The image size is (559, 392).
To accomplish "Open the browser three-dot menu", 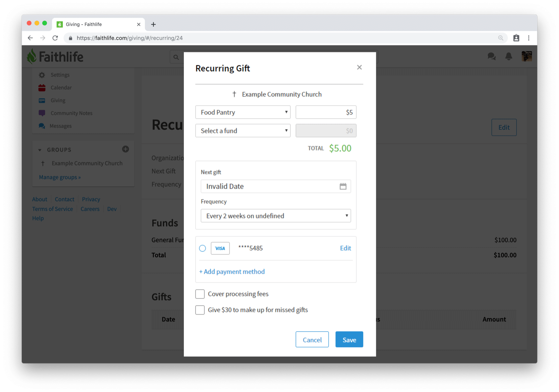I will click(x=529, y=38).
